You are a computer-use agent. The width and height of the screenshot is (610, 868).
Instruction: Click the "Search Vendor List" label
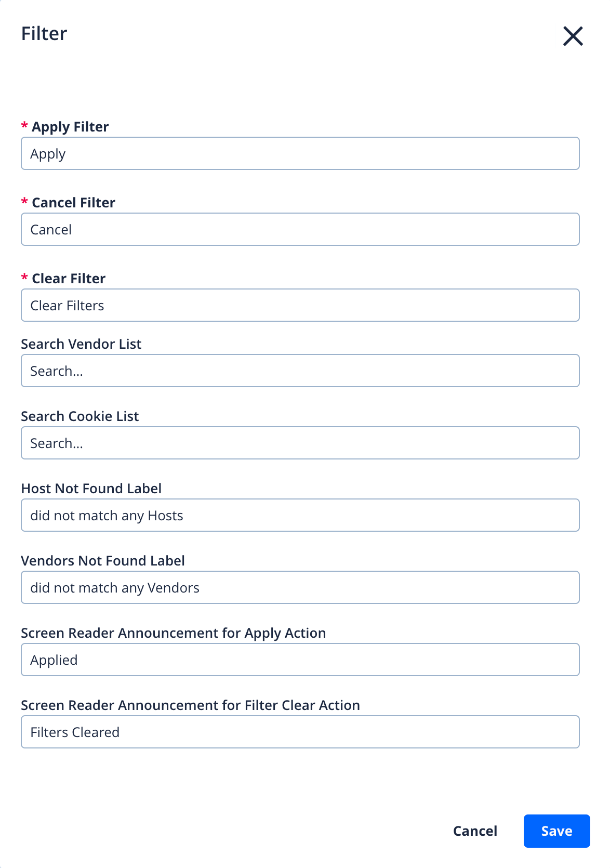click(x=81, y=344)
